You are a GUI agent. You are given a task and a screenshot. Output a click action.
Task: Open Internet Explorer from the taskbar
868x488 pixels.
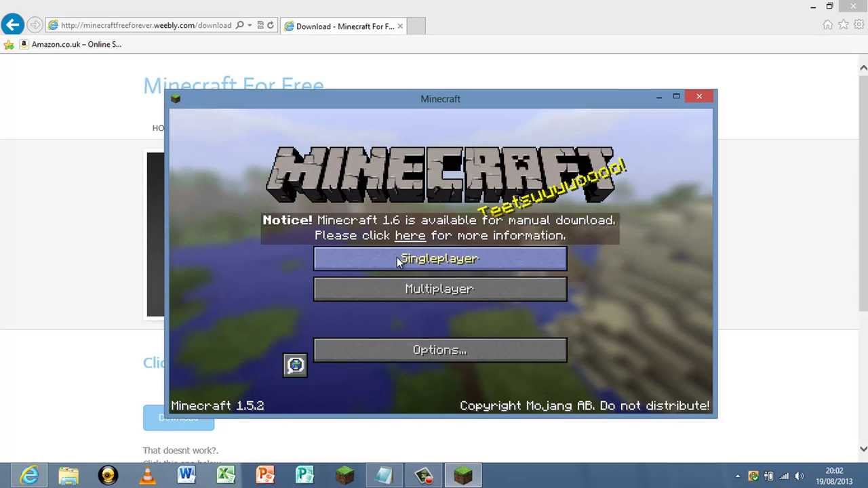pos(29,475)
